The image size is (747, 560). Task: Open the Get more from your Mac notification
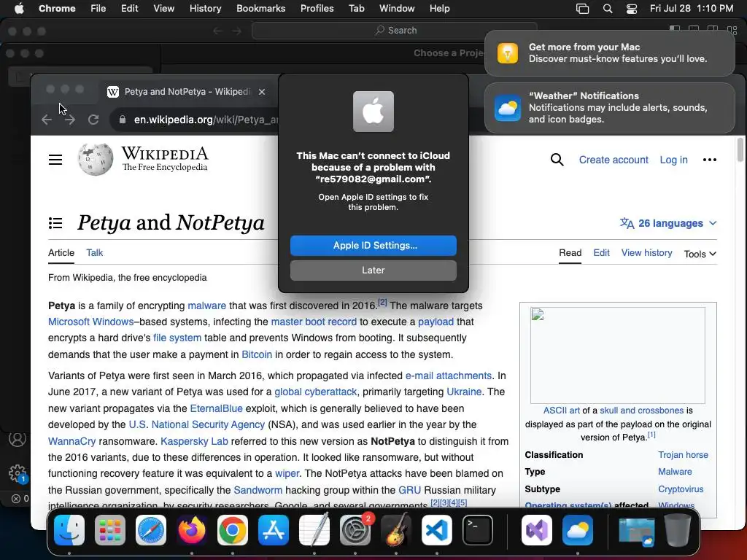[609, 52]
